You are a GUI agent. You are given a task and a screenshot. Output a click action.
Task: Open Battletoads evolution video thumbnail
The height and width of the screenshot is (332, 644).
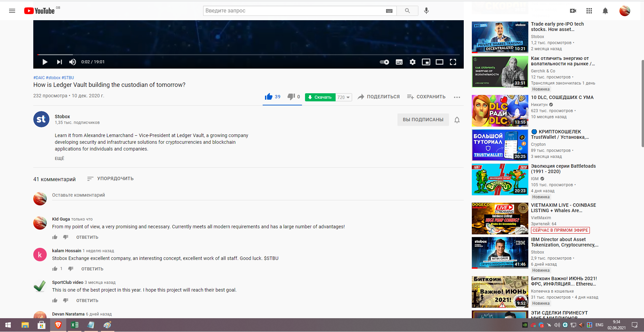500,179
